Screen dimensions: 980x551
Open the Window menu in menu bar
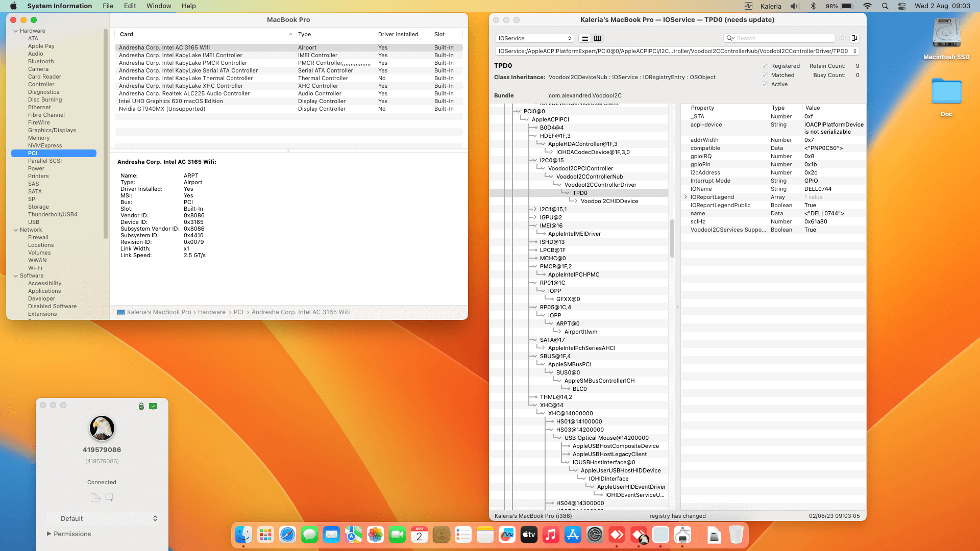159,6
